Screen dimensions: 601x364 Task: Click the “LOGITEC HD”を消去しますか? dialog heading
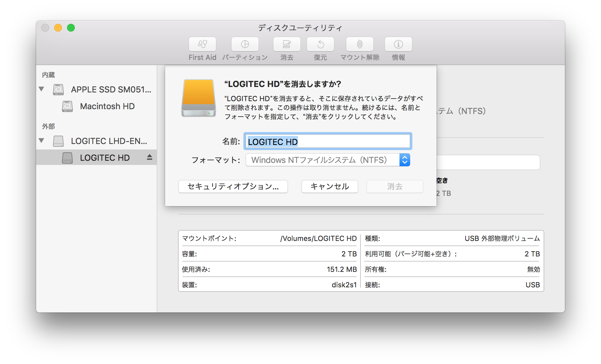283,84
